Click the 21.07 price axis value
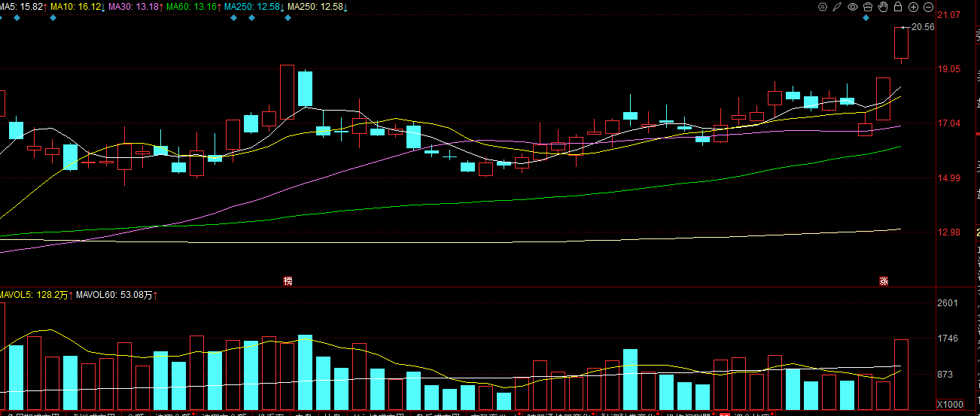The width and height of the screenshot is (980, 416). click(x=949, y=14)
